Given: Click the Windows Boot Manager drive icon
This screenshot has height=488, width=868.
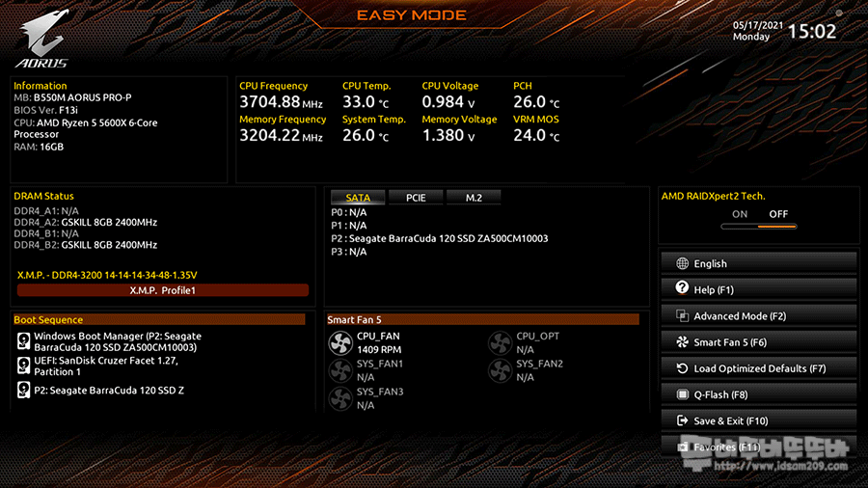Looking at the screenshot, I should point(23,341).
